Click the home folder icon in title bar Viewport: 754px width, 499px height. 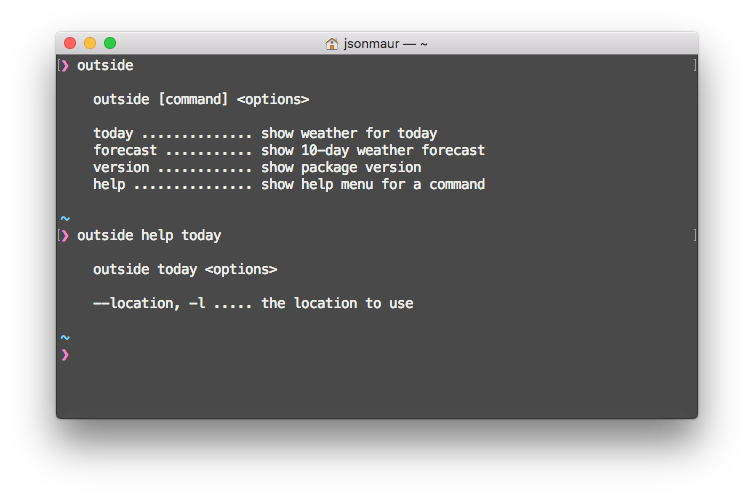[x=332, y=44]
